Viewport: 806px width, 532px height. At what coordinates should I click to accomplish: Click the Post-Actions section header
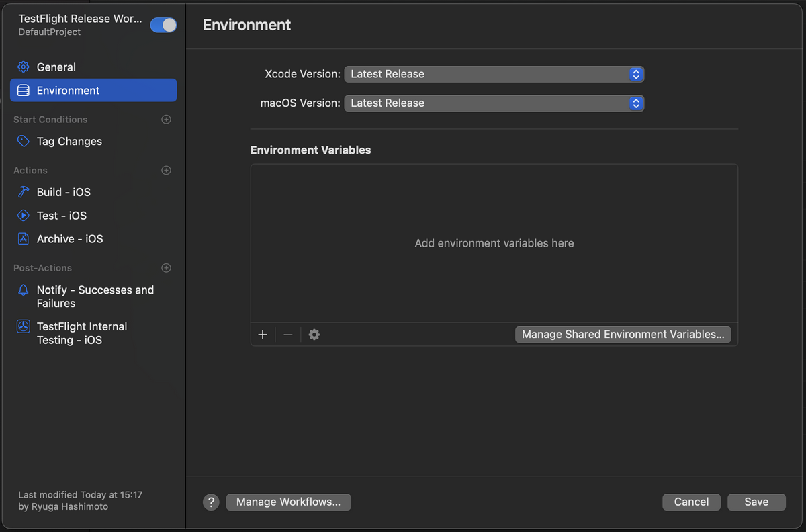42,268
